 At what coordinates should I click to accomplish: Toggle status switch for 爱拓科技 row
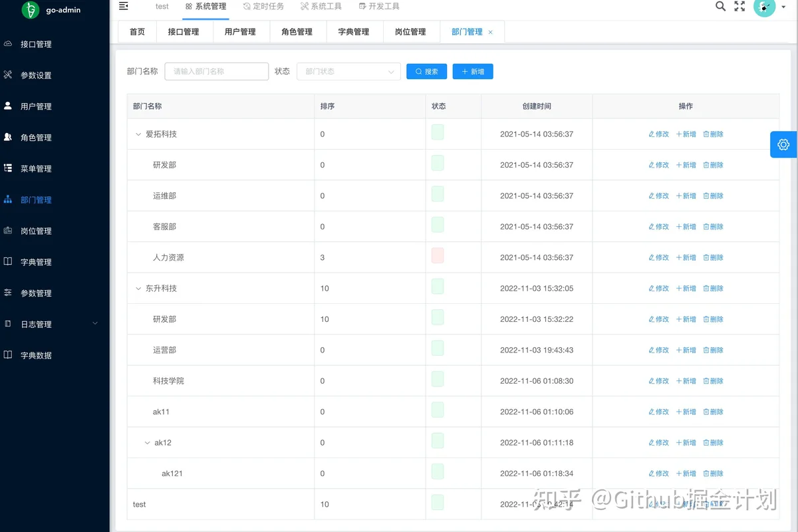click(x=438, y=132)
